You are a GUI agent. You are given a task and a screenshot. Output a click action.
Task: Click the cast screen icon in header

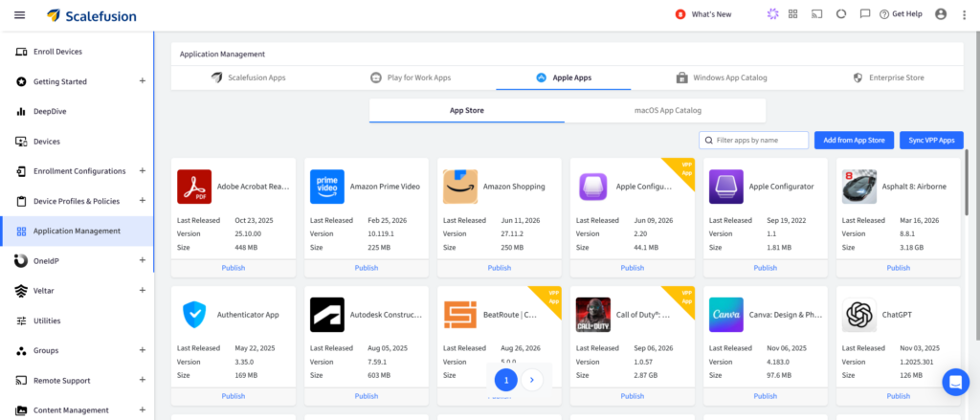click(817, 14)
